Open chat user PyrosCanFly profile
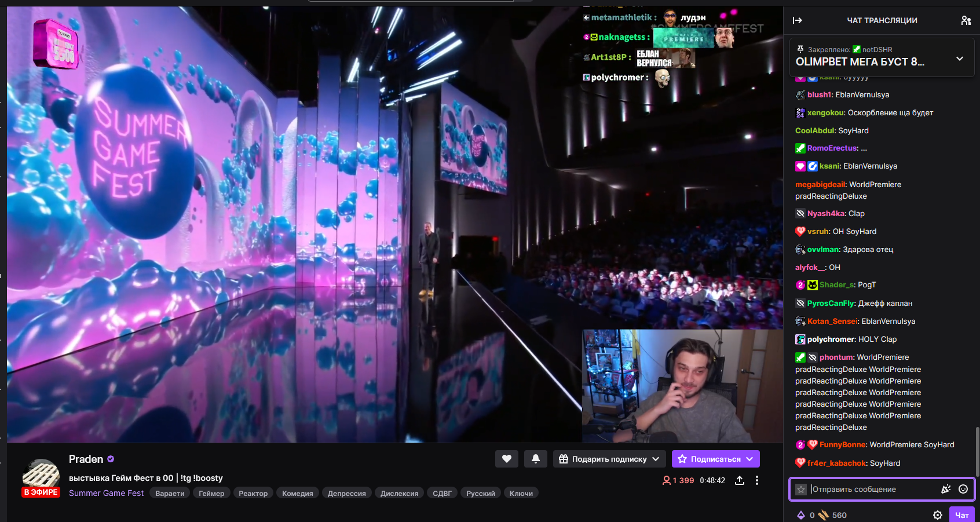The width and height of the screenshot is (980, 522). pos(831,303)
